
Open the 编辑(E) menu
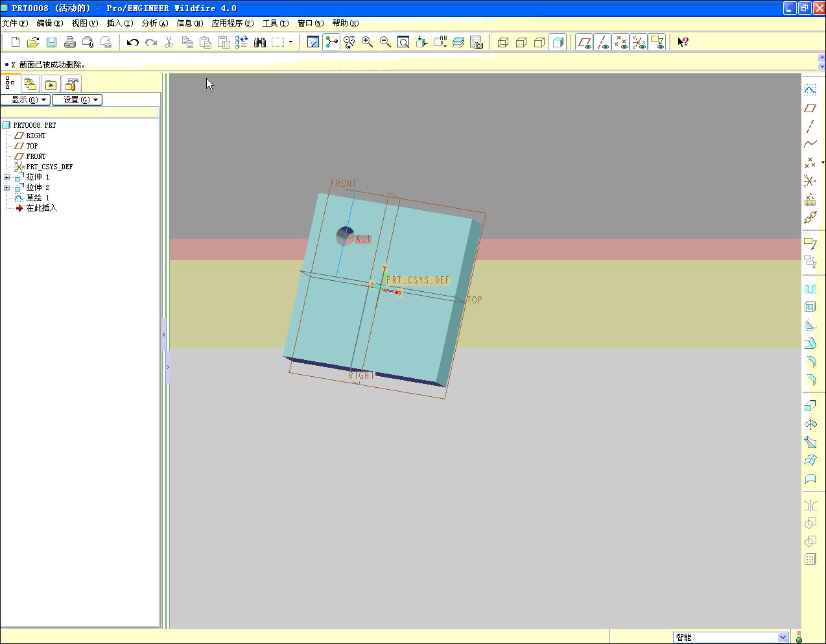pyautogui.click(x=50, y=23)
